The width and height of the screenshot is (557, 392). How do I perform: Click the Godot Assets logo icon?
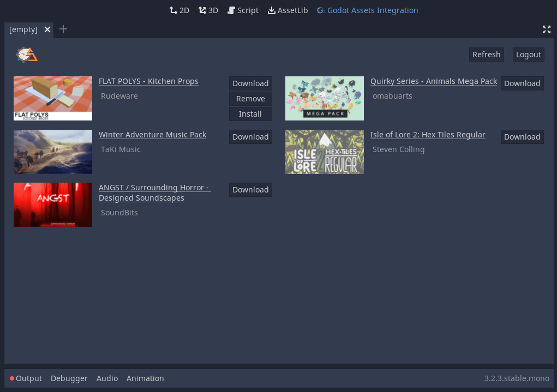27,55
